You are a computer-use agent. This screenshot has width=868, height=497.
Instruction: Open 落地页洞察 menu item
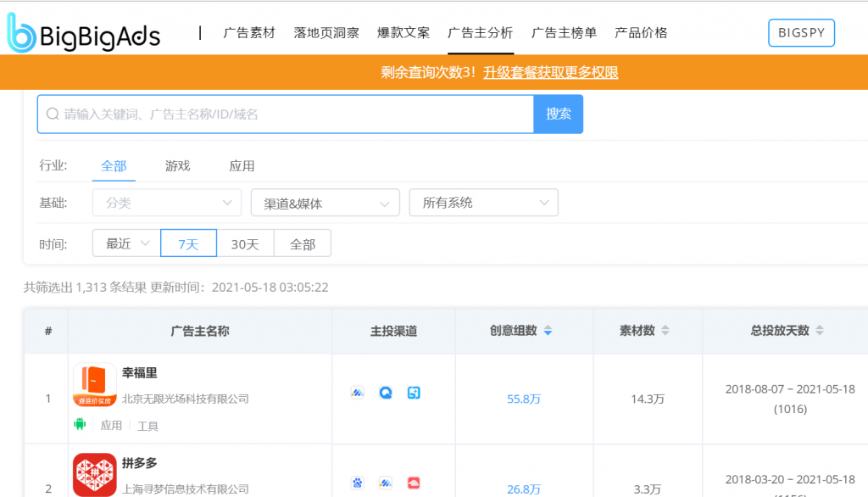(x=326, y=33)
